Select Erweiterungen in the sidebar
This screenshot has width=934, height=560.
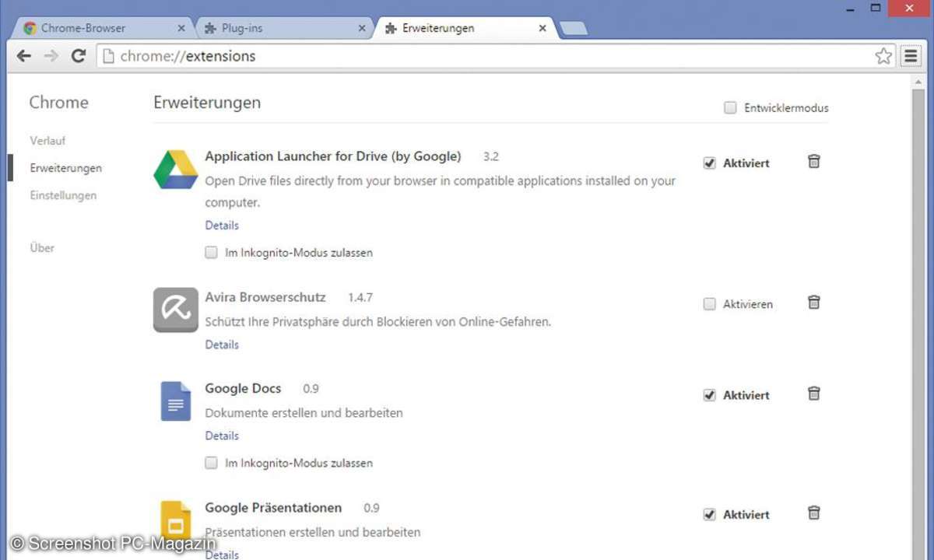(65, 168)
